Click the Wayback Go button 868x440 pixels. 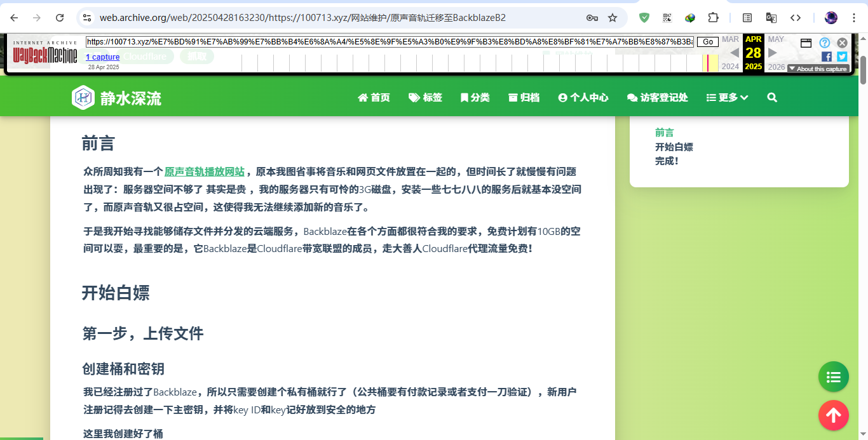708,42
